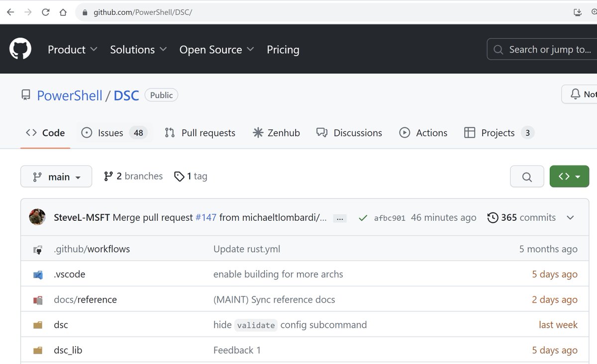
Task: Open pull request #147 link
Action: click(206, 217)
